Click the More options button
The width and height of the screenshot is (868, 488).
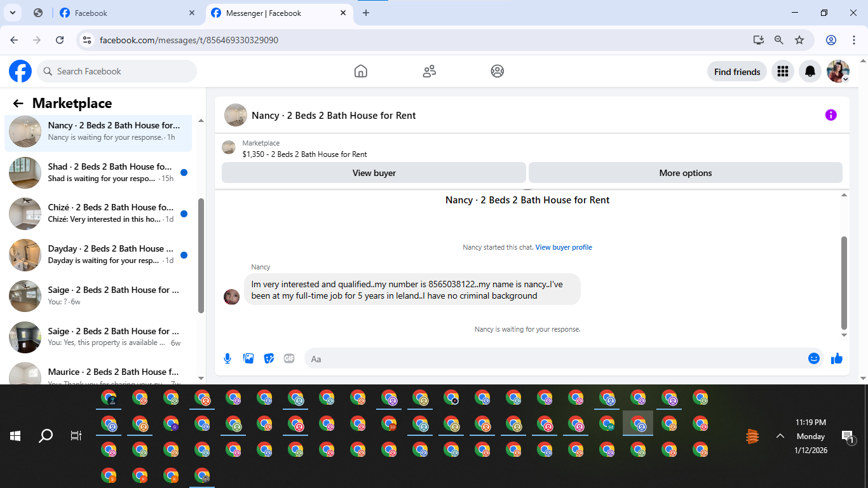(686, 173)
